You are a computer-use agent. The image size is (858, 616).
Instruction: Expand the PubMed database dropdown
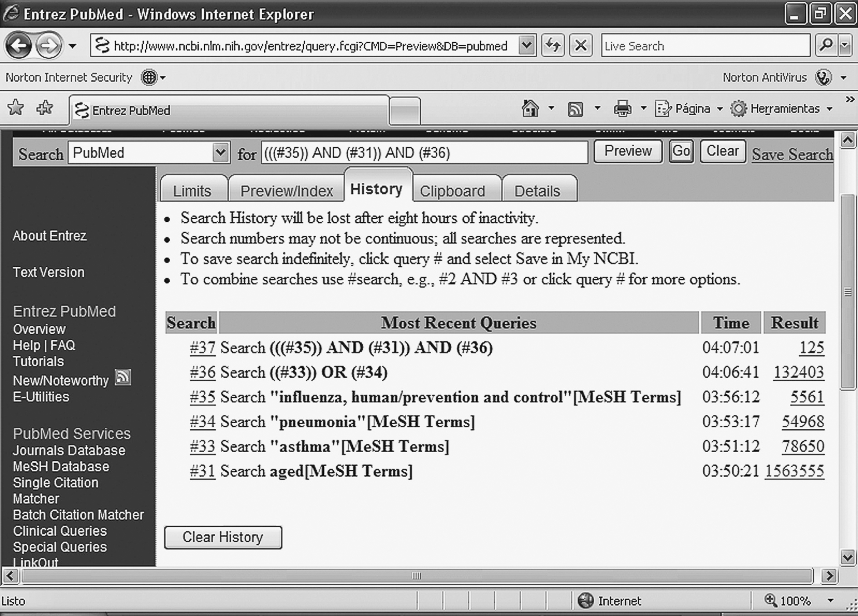pyautogui.click(x=220, y=152)
